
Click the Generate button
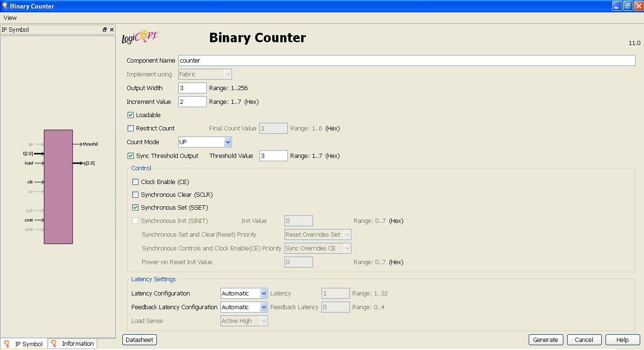pos(545,340)
